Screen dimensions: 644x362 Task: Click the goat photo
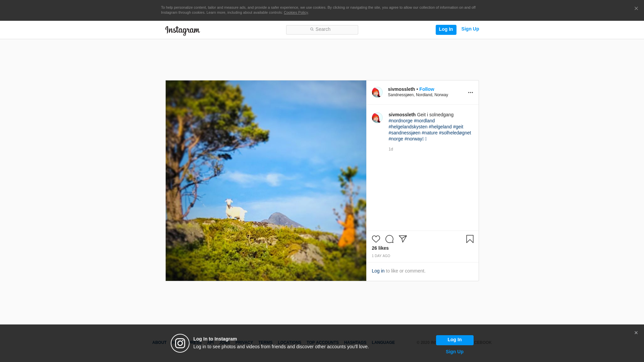pos(266,181)
